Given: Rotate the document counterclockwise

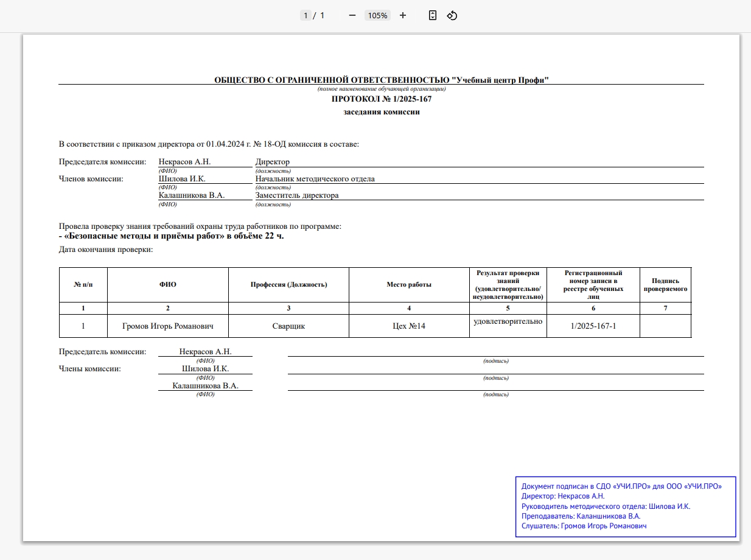Looking at the screenshot, I should click(452, 15).
